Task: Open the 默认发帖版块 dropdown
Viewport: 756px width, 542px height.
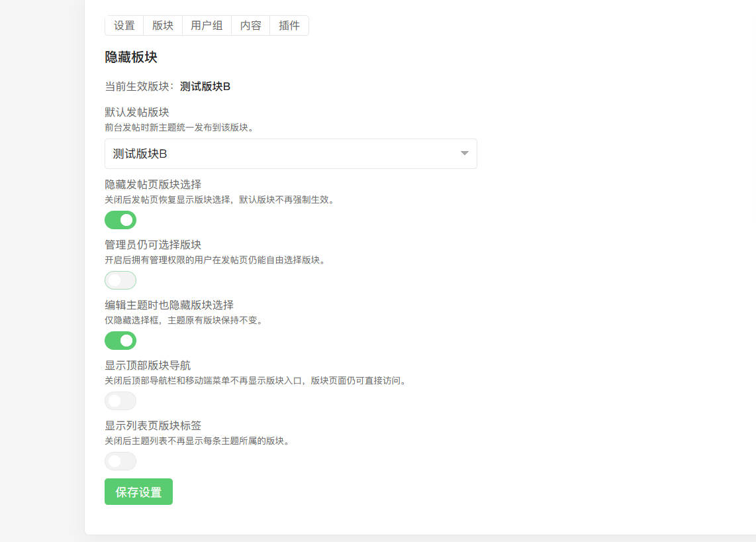Action: tap(291, 154)
